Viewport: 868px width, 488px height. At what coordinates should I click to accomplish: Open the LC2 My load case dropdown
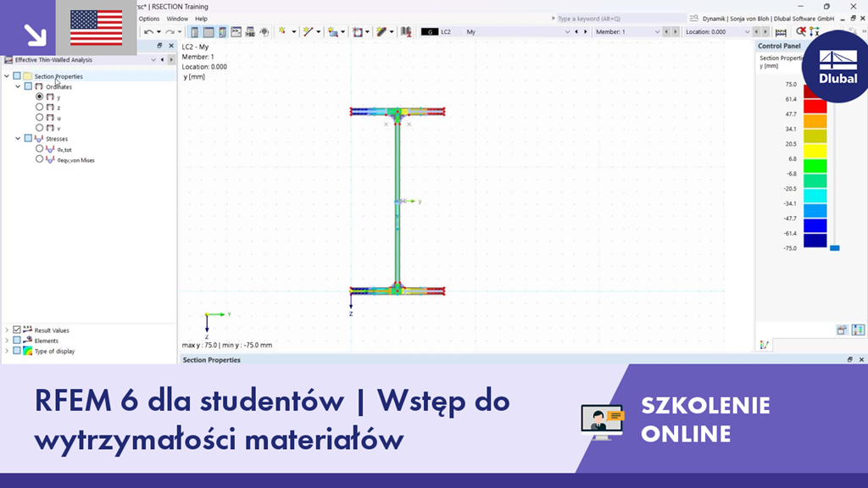[x=567, y=32]
